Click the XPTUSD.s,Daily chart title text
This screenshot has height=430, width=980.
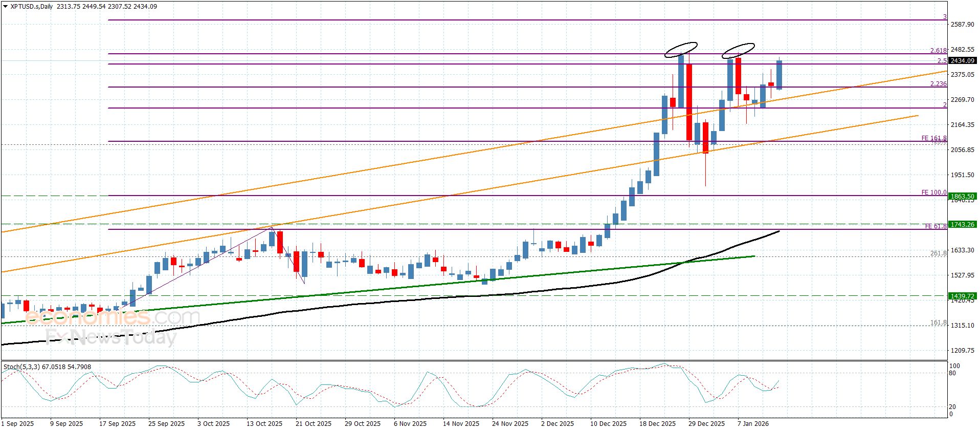(32, 7)
